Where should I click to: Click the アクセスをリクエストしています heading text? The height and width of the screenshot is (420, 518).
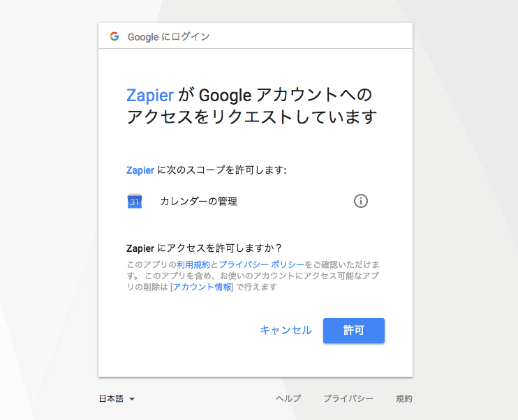(x=251, y=117)
